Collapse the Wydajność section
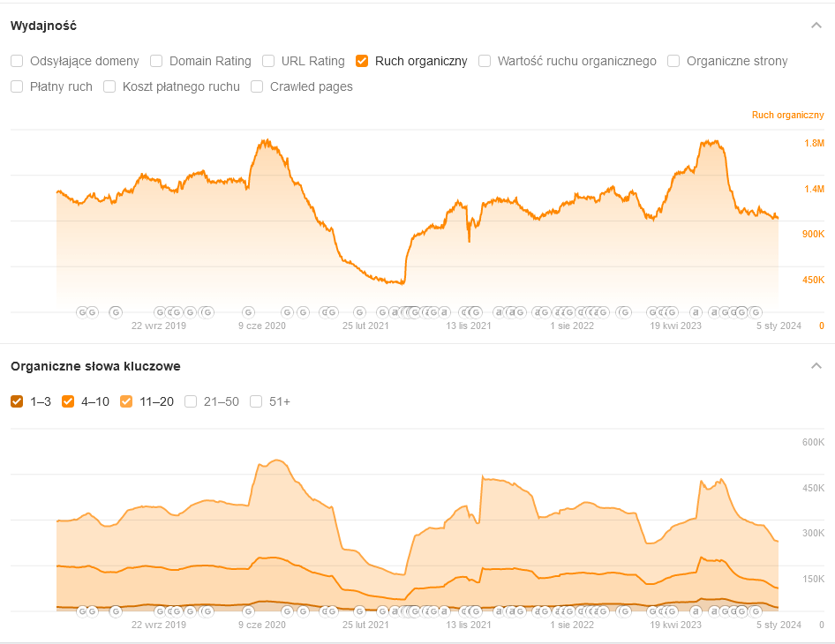The image size is (835, 644). tap(816, 26)
